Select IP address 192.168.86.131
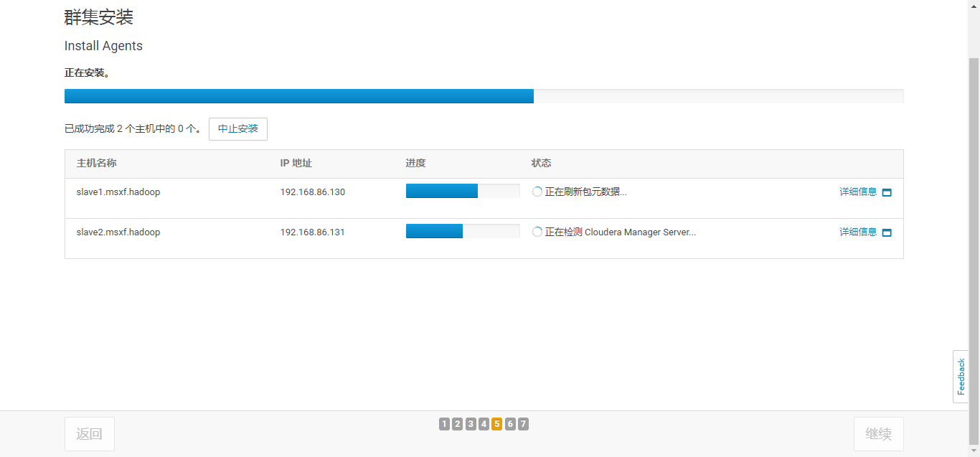Image resolution: width=980 pixels, height=457 pixels. click(313, 232)
